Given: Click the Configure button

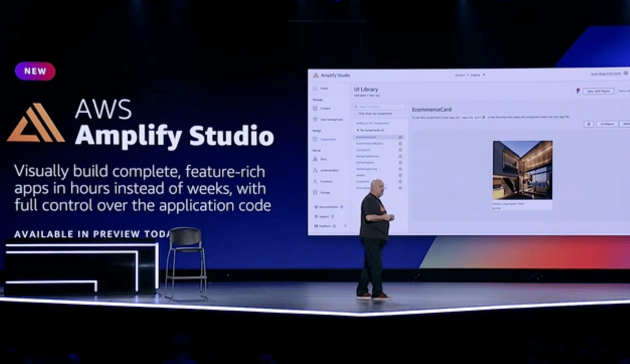Looking at the screenshot, I should point(607,124).
